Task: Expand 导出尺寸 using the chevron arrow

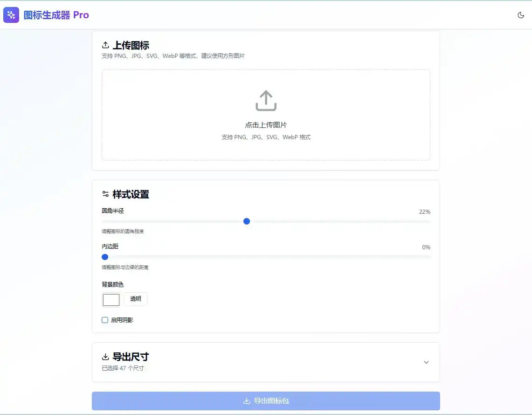Action: coord(426,362)
